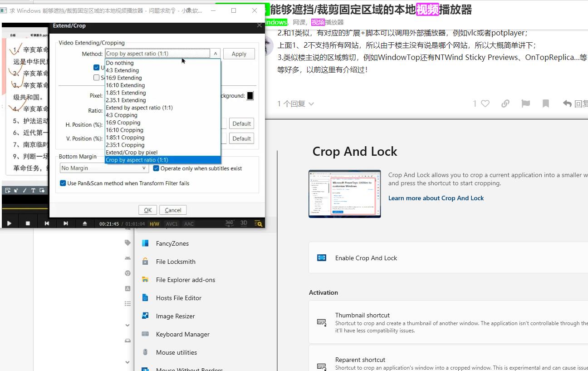This screenshot has height=371, width=588.
Task: Toggle 'Use Pan&Scan method' checkbox
Action: [63, 183]
